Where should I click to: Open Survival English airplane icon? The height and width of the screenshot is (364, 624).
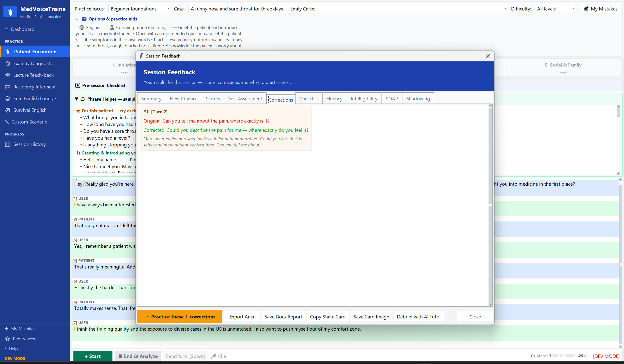click(8, 110)
